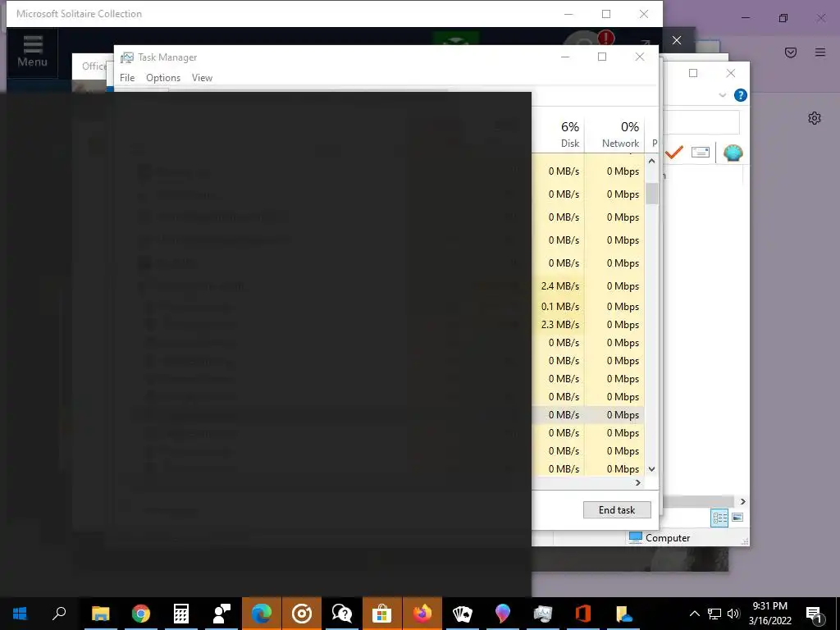This screenshot has width=840, height=630.
Task: Select the 2.4 MB/s disk cell
Action: [559, 286]
